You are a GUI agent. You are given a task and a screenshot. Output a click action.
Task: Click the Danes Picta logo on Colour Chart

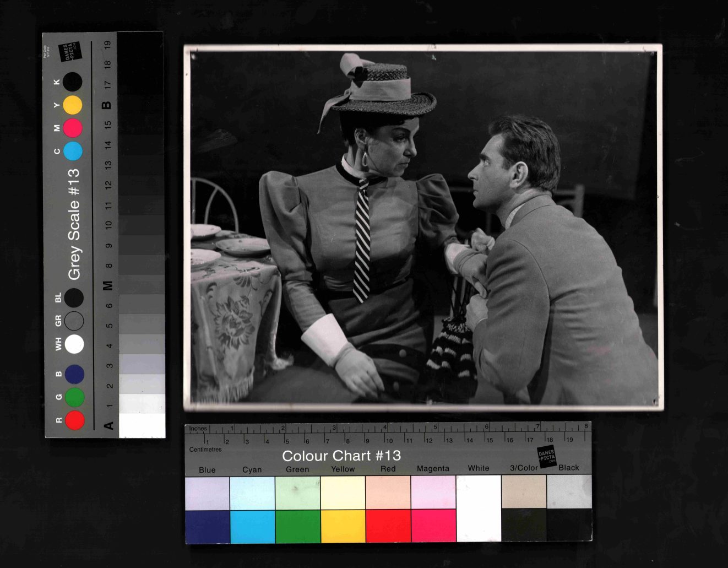tap(547, 457)
